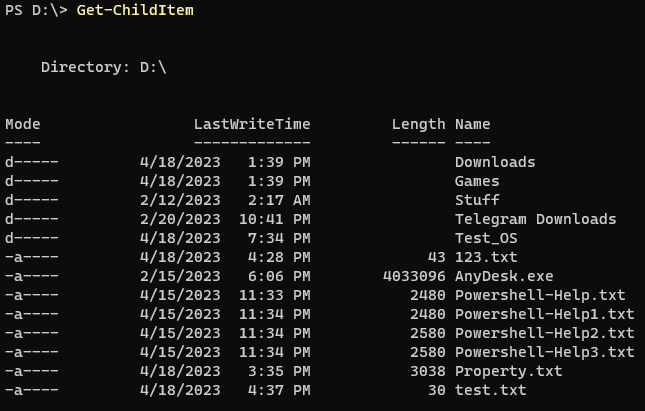Click the Powershell-Help2.txt file name
This screenshot has width=645, height=411.
click(x=545, y=333)
